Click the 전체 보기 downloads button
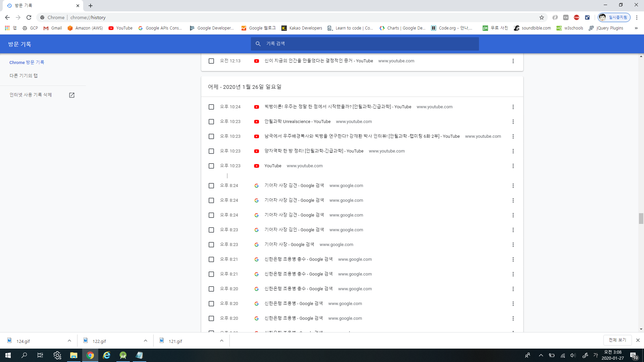This screenshot has height=362, width=644. [x=617, y=340]
